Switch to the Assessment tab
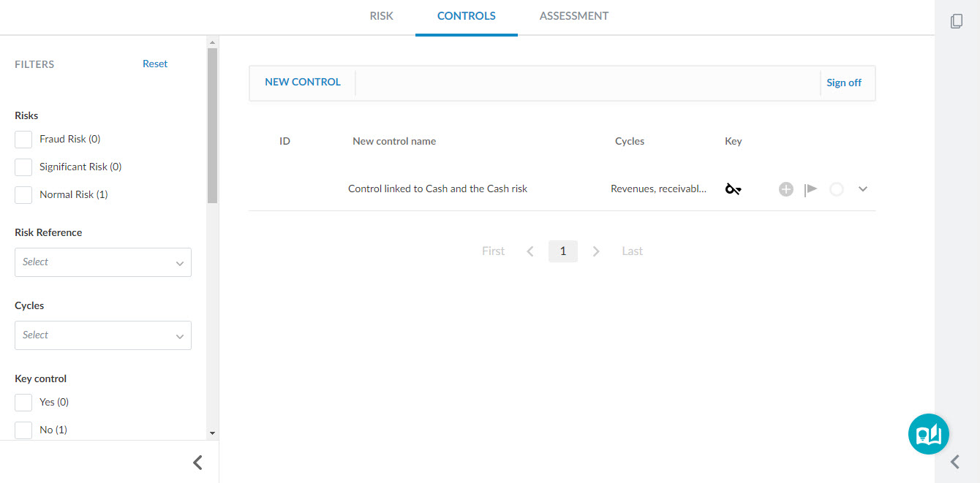This screenshot has width=980, height=483. [x=574, y=16]
